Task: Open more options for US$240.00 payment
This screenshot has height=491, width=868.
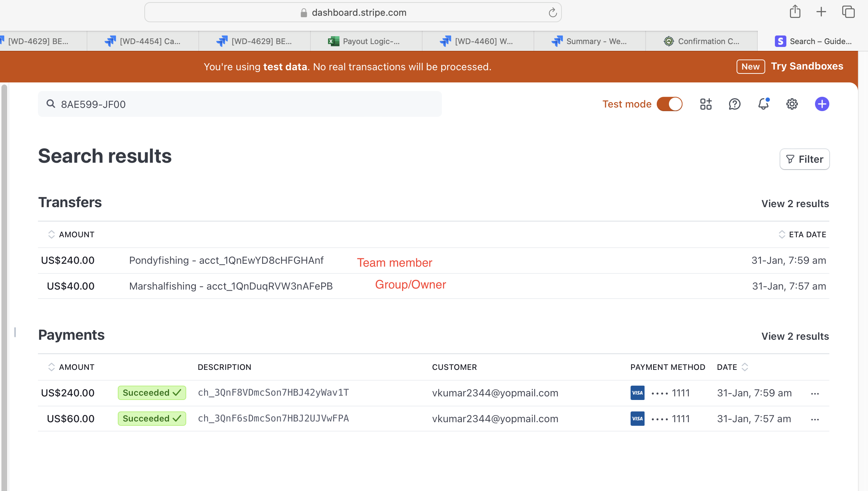Action: [815, 393]
